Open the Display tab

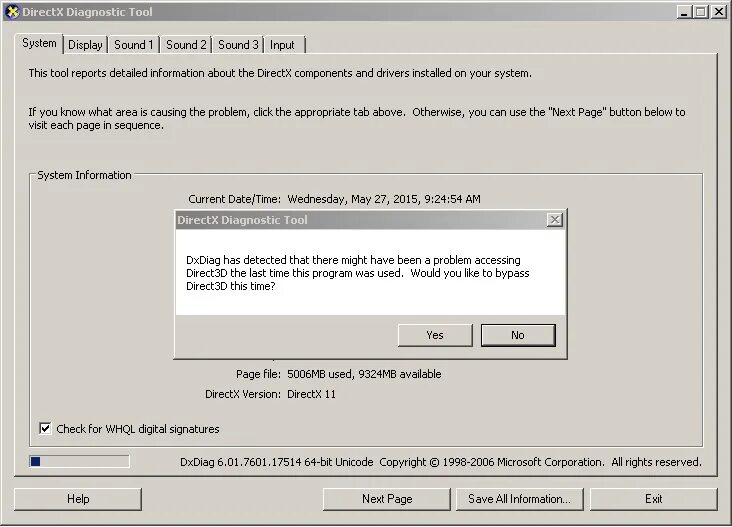tap(85, 45)
